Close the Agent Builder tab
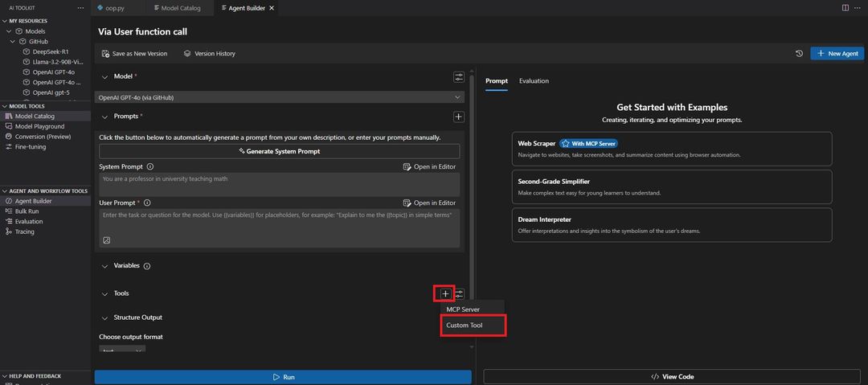868x385 pixels. (272, 8)
